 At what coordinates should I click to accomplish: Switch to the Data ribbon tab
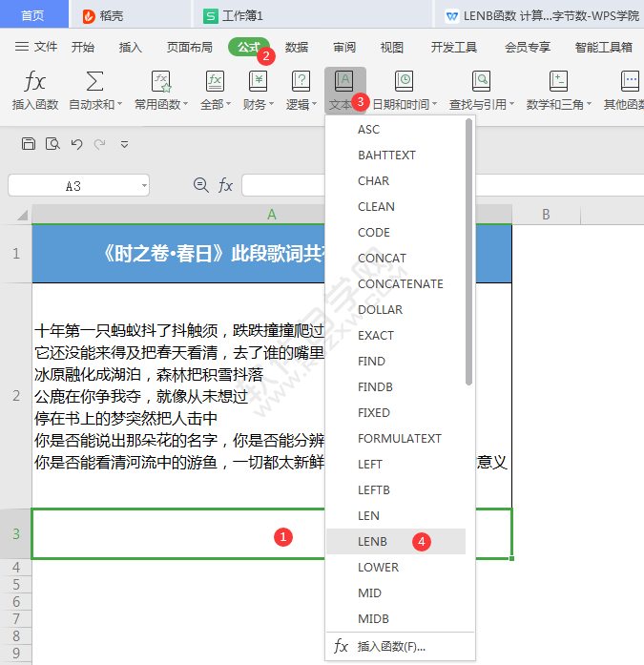[x=297, y=47]
